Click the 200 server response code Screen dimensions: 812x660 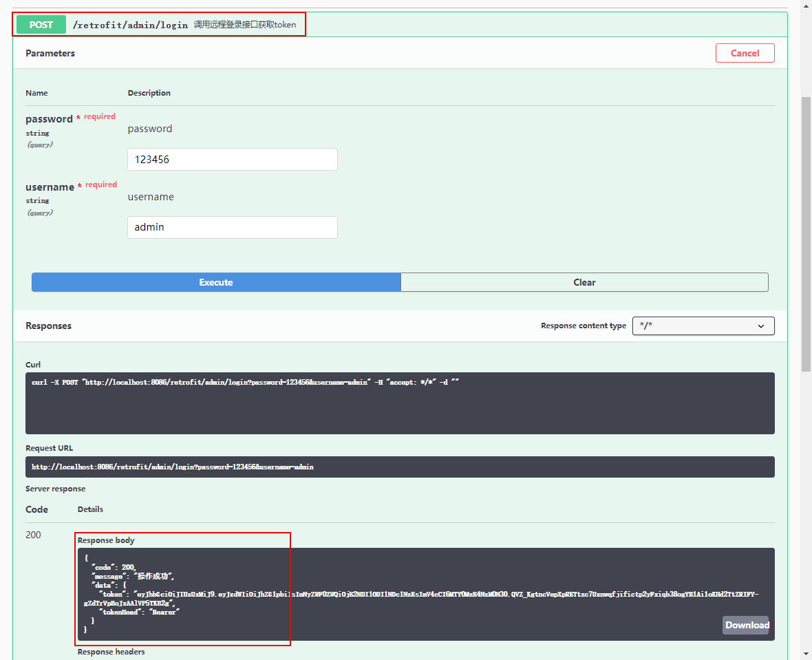(x=33, y=535)
